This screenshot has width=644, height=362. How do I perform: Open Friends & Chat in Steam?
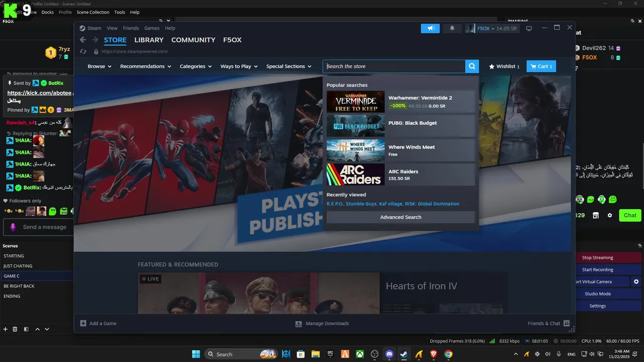click(548, 323)
